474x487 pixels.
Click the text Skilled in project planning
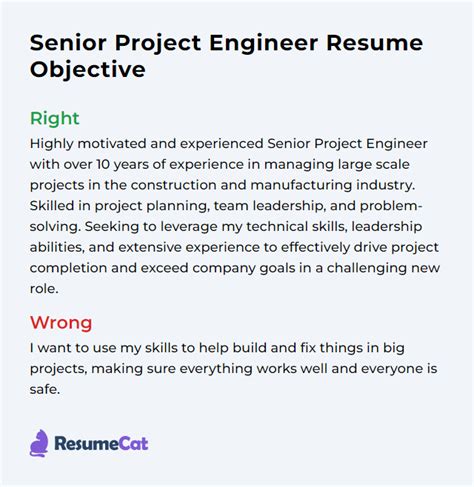click(120, 206)
